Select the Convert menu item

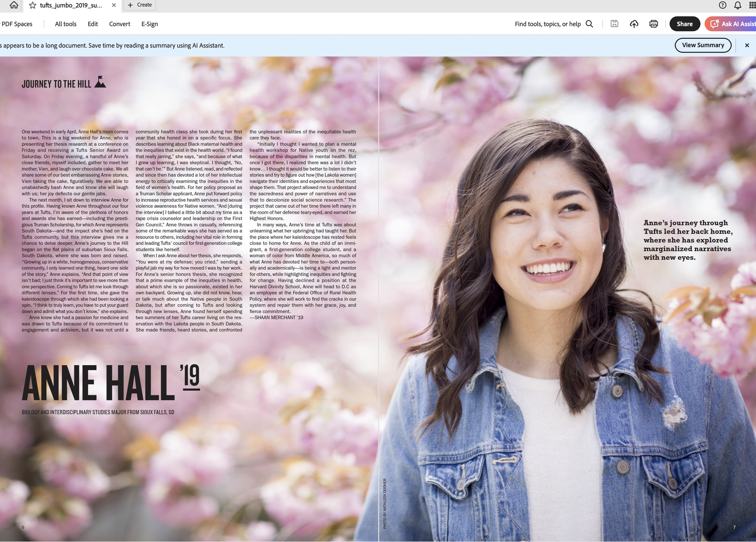[x=120, y=24]
